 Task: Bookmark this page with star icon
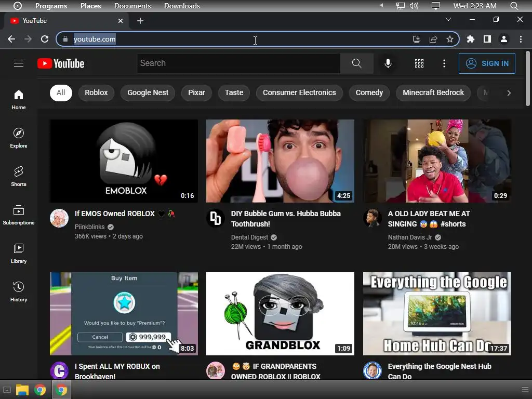click(449, 39)
